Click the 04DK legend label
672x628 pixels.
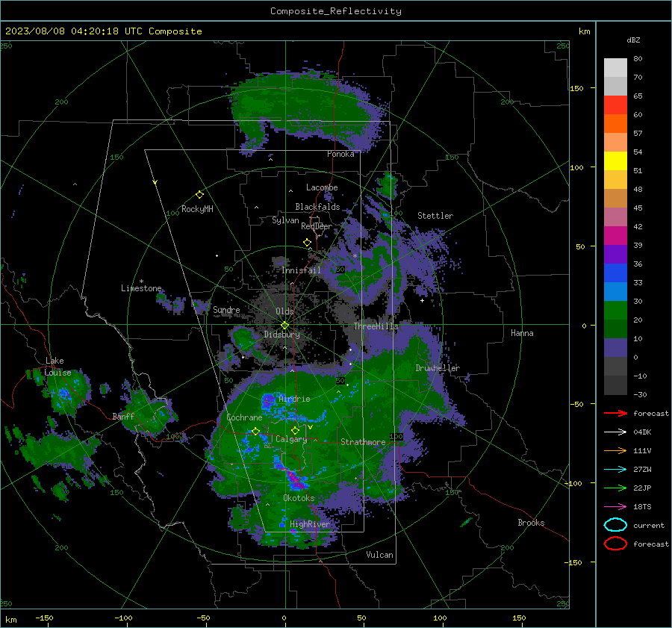[642, 432]
